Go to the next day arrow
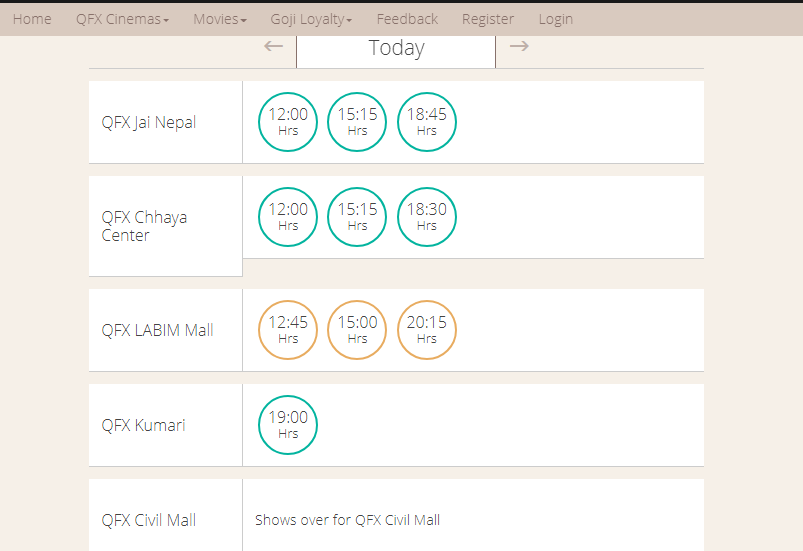Image resolution: width=803 pixels, height=551 pixels. click(x=519, y=46)
